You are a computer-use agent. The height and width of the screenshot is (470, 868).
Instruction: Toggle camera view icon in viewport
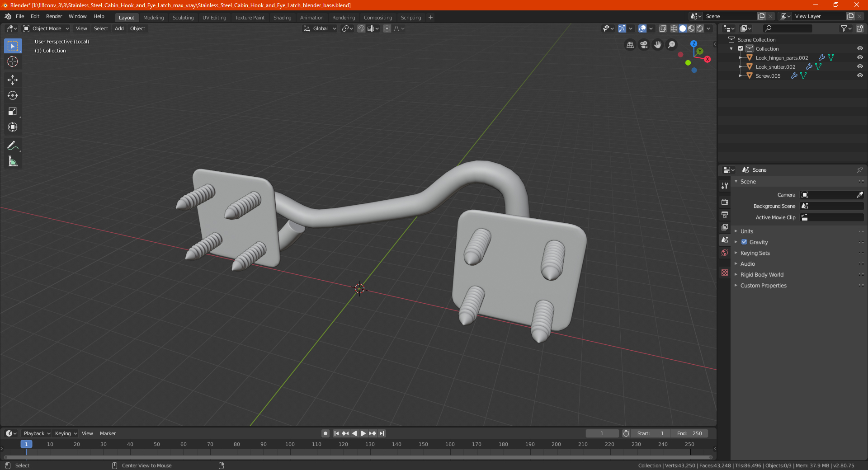click(644, 45)
